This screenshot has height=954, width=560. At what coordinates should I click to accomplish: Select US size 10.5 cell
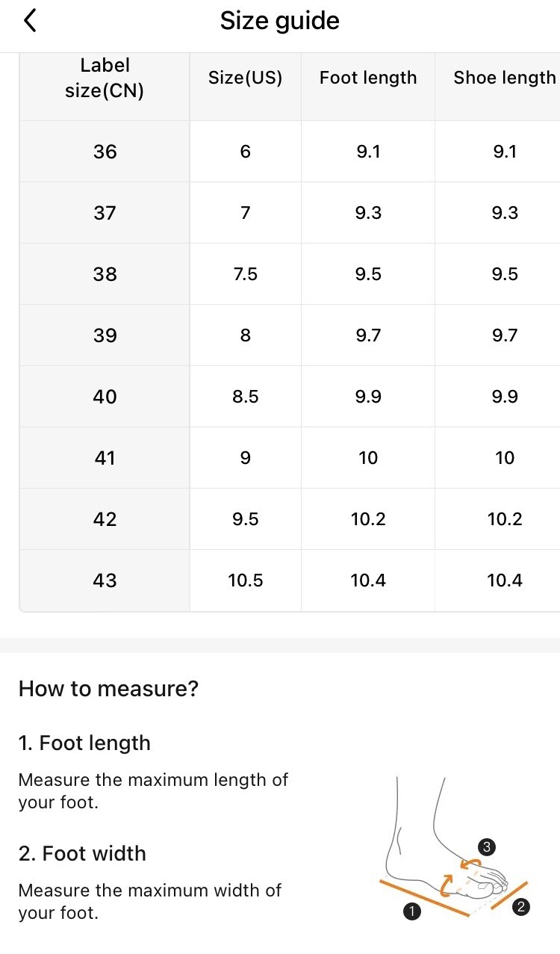coord(246,580)
